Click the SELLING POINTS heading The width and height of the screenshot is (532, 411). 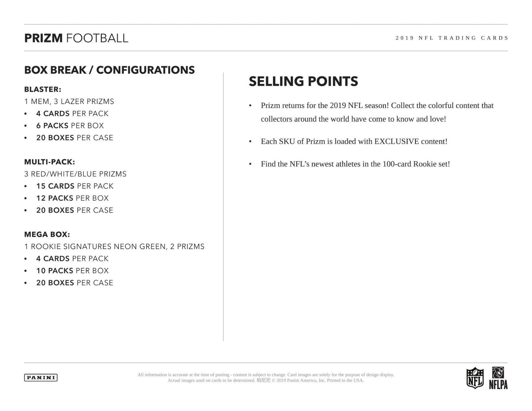[303, 82]
